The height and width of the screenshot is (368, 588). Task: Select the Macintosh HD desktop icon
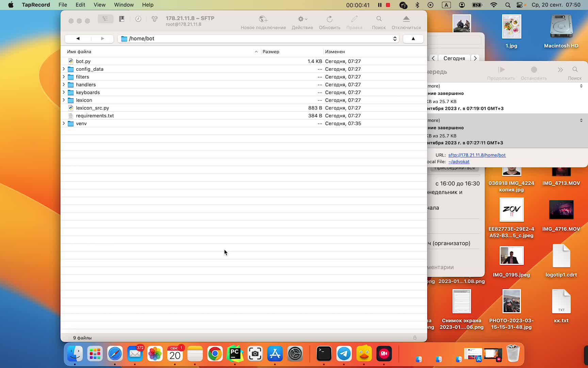click(x=561, y=31)
